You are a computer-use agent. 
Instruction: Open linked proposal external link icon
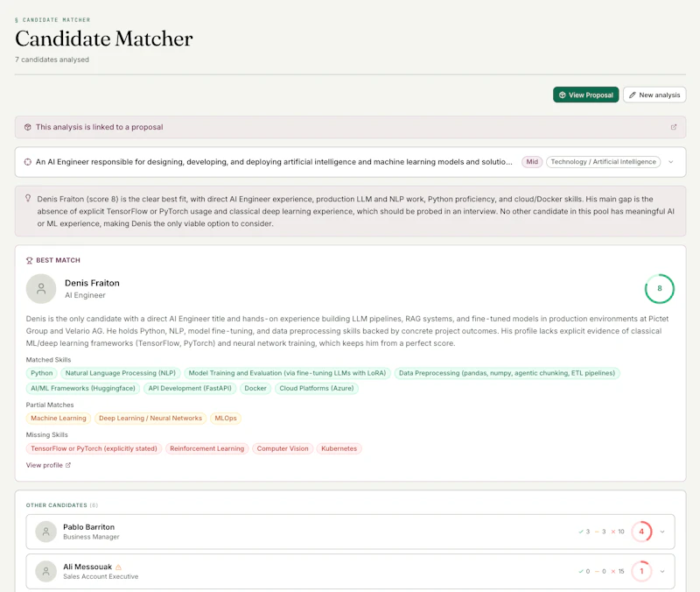674,127
